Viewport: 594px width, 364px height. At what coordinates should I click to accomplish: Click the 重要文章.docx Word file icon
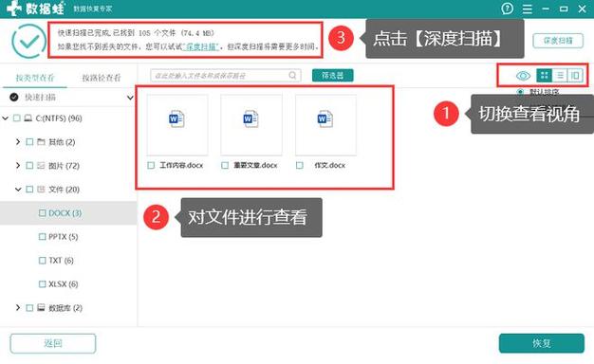[x=251, y=118]
